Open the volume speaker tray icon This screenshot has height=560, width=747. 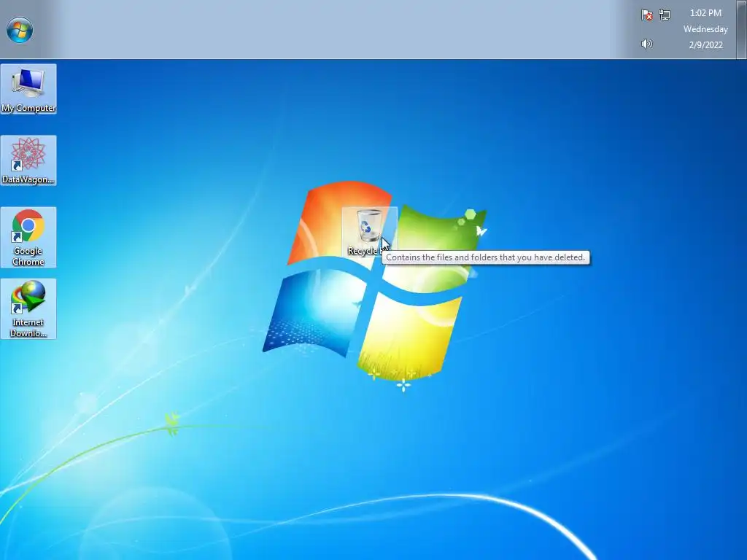point(646,44)
